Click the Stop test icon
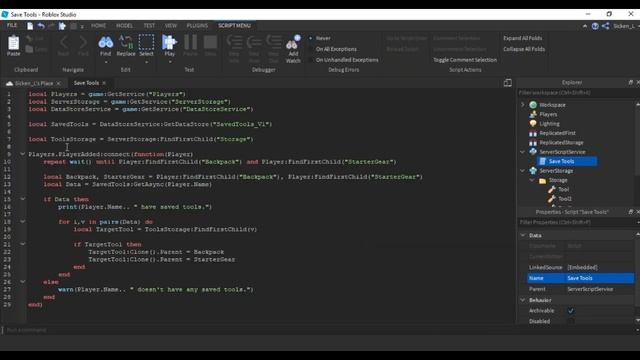640x360 pixels. click(210, 42)
